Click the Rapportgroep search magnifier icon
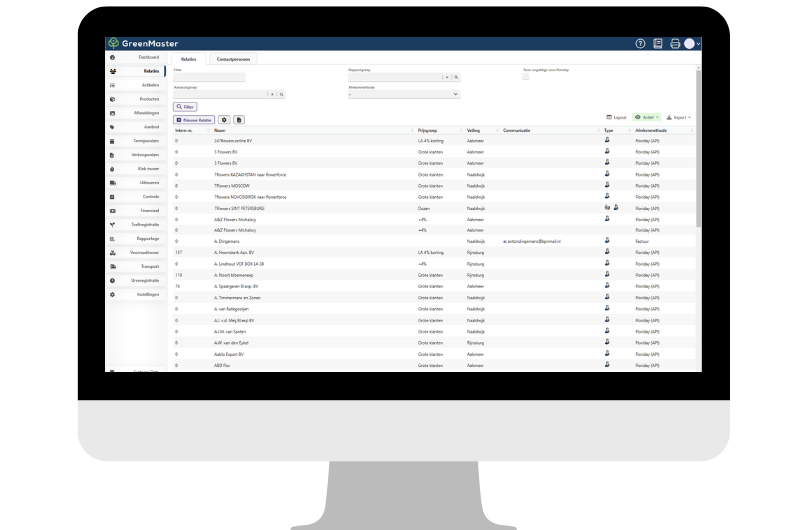 [x=456, y=77]
